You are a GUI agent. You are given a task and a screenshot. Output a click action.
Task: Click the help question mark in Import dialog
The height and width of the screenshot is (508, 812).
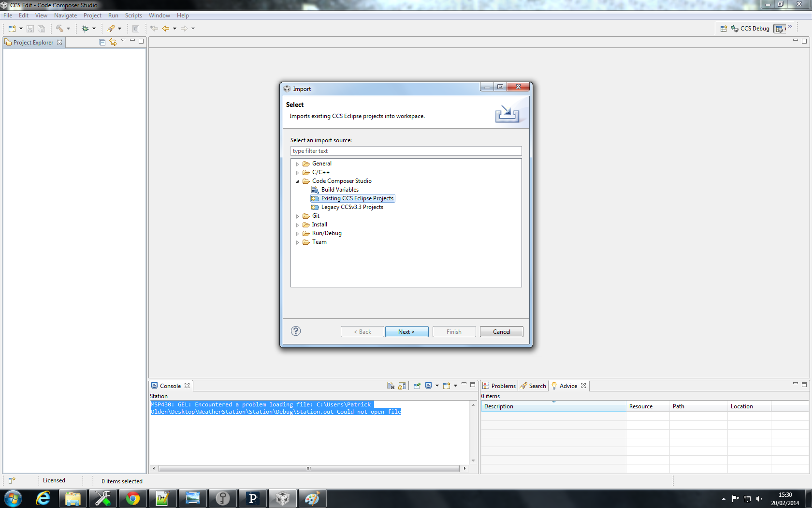tap(296, 331)
